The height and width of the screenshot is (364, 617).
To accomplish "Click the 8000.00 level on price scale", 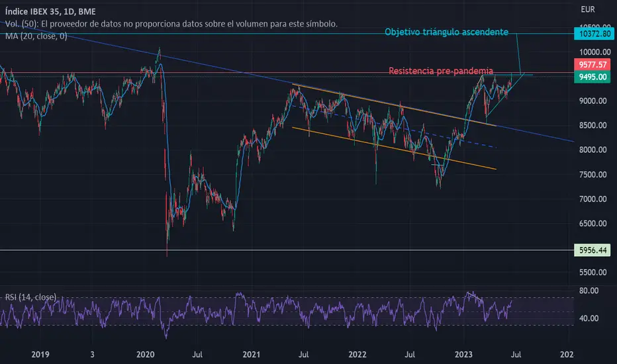I will coord(593,150).
